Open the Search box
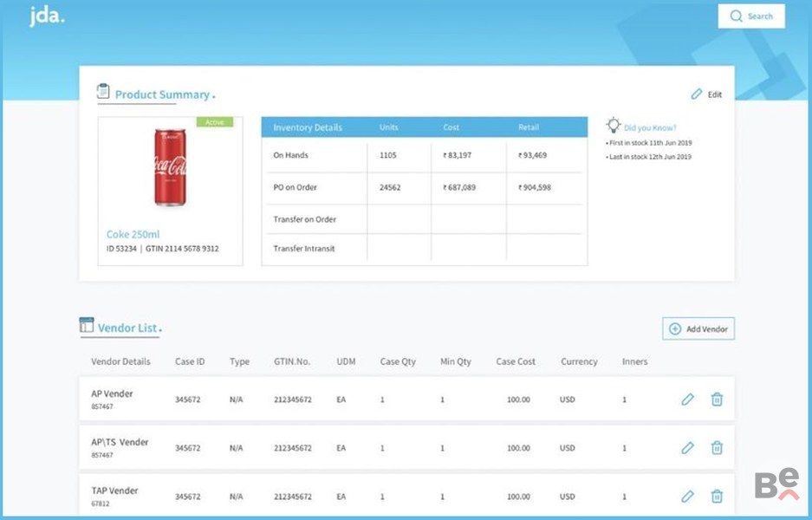This screenshot has width=812, height=520. coord(751,16)
